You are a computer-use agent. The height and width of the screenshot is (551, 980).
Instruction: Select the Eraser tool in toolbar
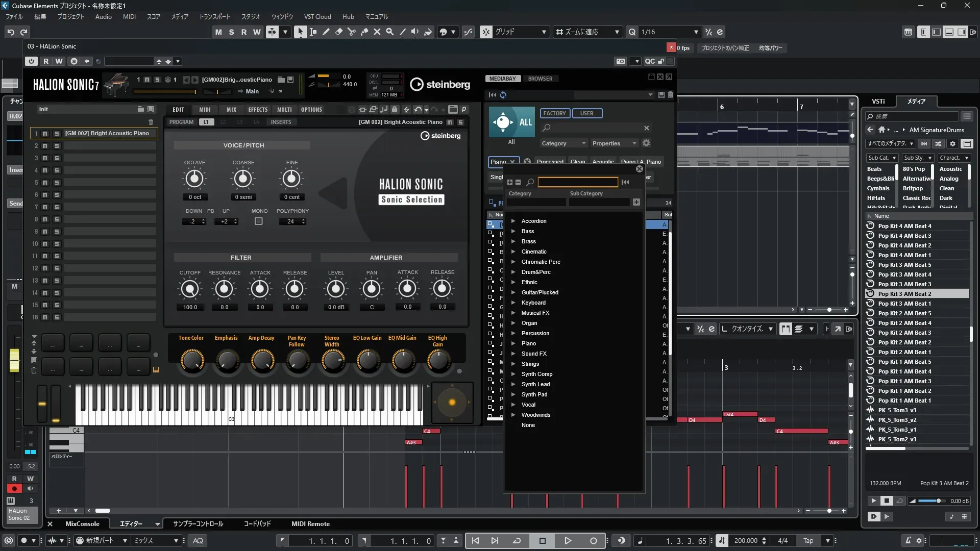[x=338, y=32]
